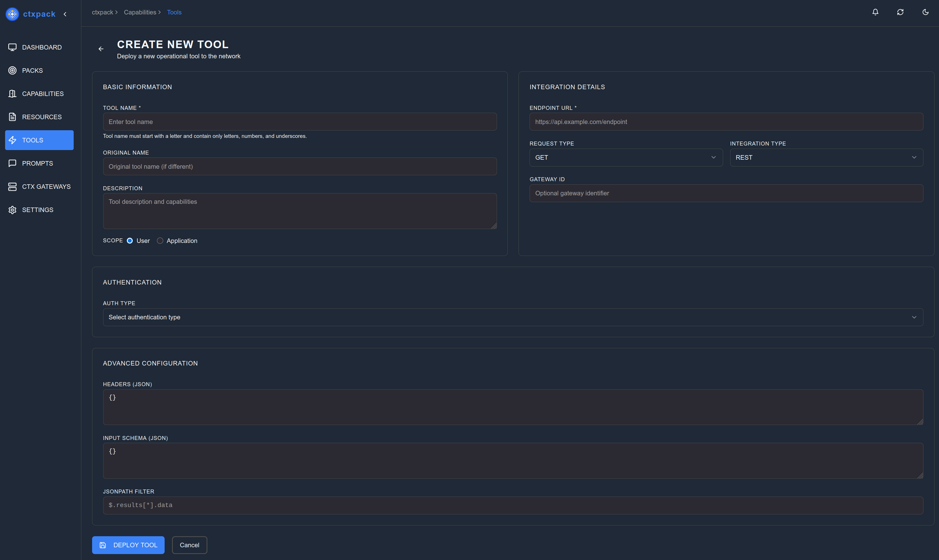Focus the Headers JSON textarea

(x=513, y=407)
